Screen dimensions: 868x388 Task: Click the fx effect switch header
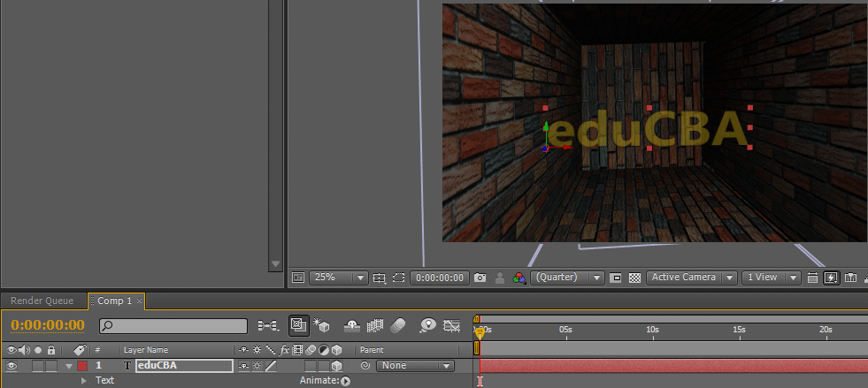point(285,349)
